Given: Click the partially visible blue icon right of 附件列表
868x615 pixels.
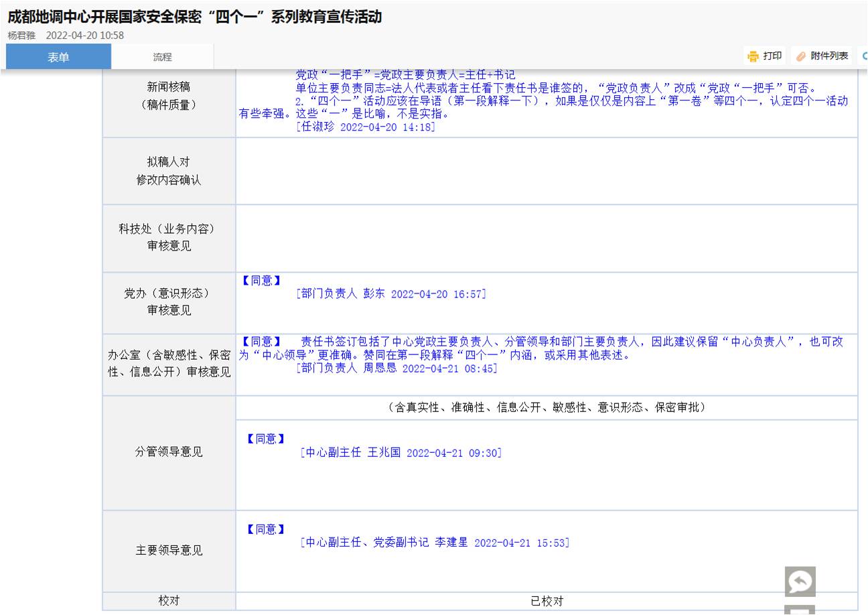Looking at the screenshot, I should tap(863, 56).
